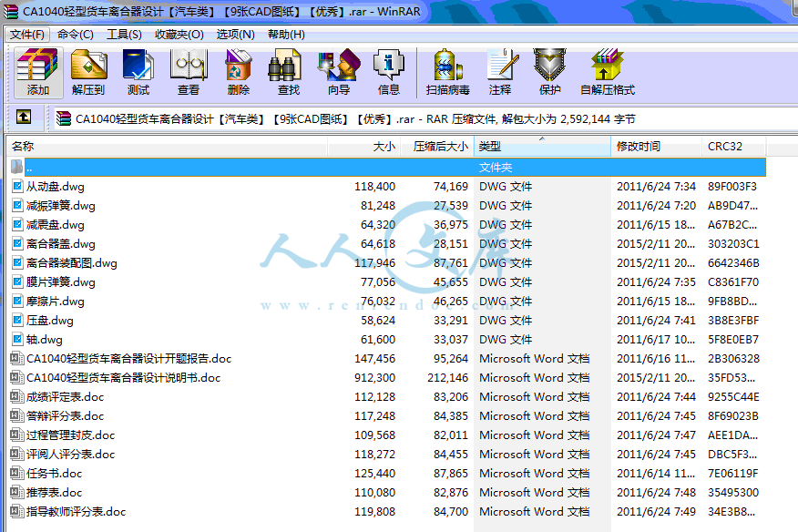The image size is (798, 532).
Task: Click the WinRAR icon in title bar
Action: pos(11,11)
